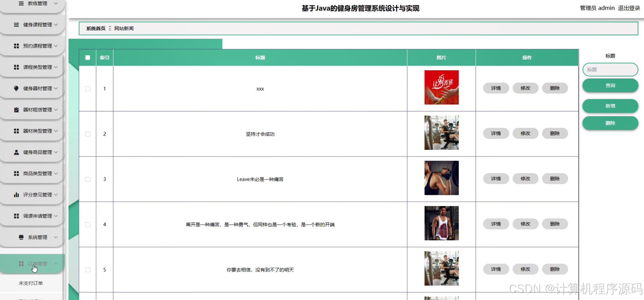Click the 查询 search button
This screenshot has width=644, height=300.
point(610,85)
